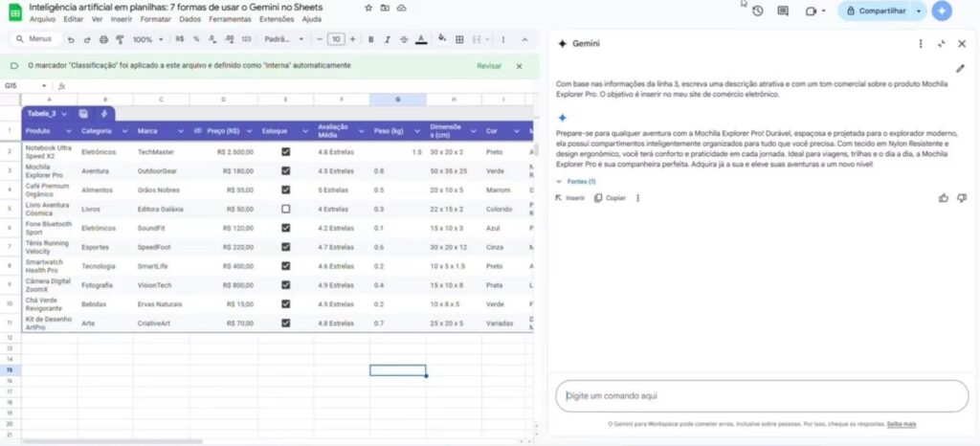Open more options below Gemini response
The image size is (980, 446).
tap(637, 198)
